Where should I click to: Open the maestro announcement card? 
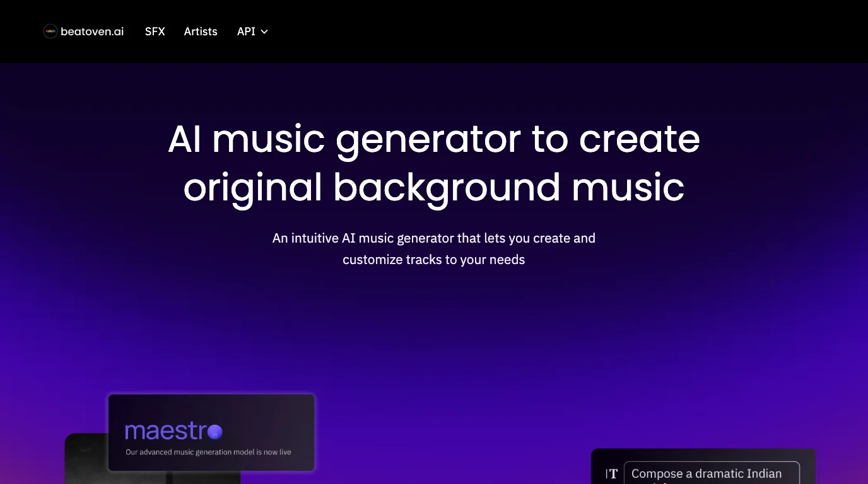(x=211, y=433)
